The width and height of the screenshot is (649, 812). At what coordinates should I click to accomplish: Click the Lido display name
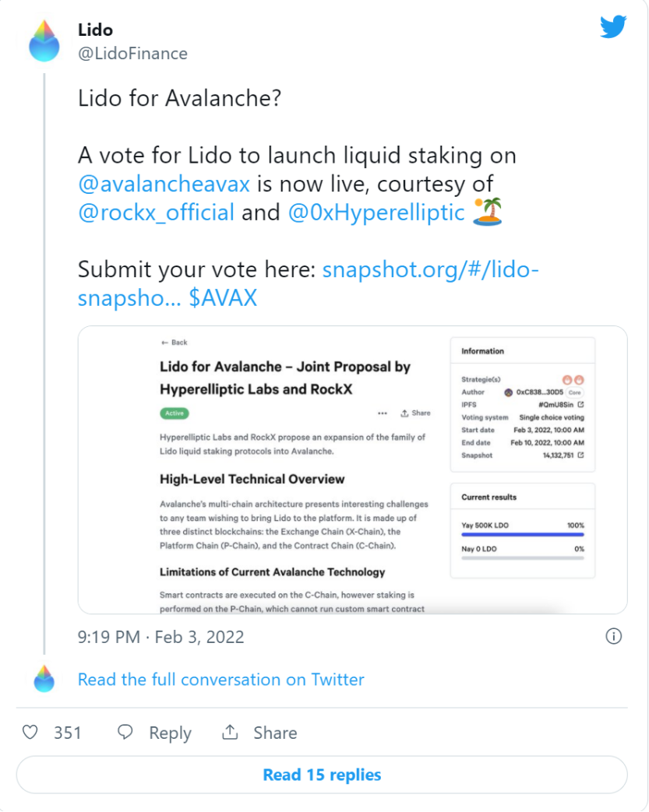(x=95, y=30)
